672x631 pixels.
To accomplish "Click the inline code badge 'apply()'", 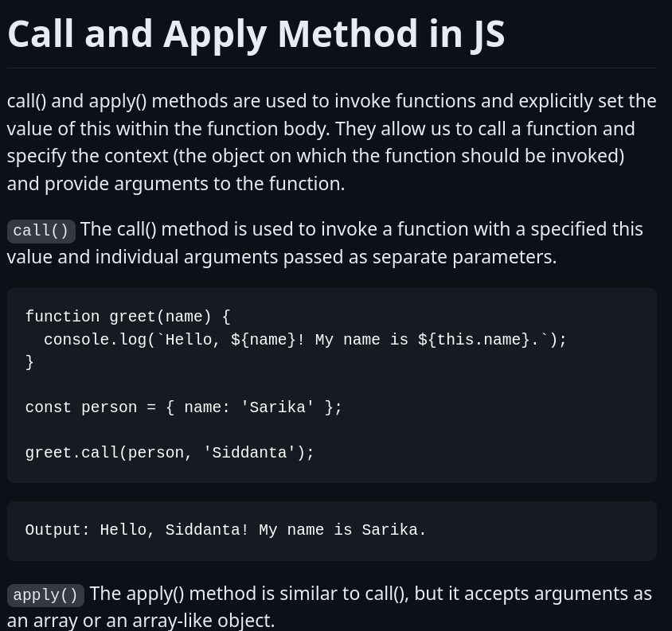I will coord(45,595).
